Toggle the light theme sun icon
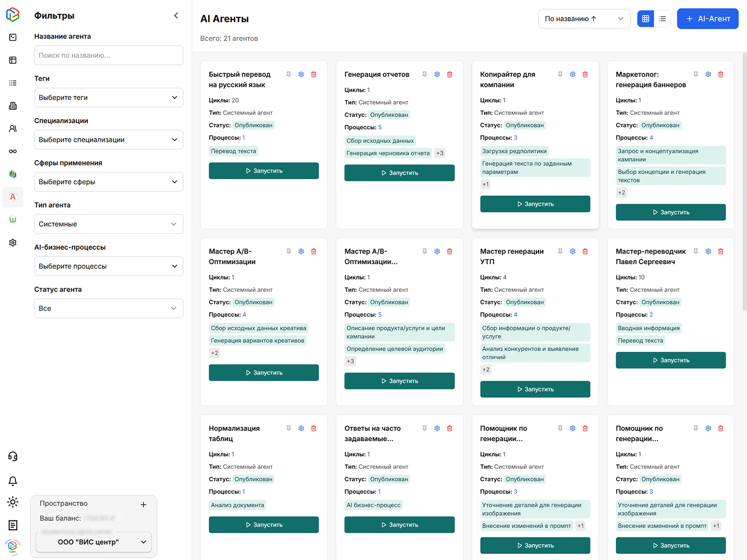This screenshot has height=560, width=747. (x=13, y=502)
